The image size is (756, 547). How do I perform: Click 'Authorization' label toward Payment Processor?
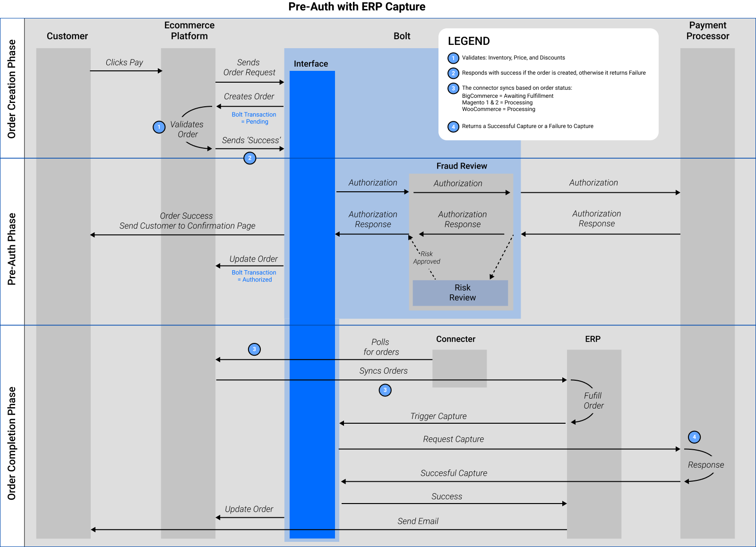(593, 183)
